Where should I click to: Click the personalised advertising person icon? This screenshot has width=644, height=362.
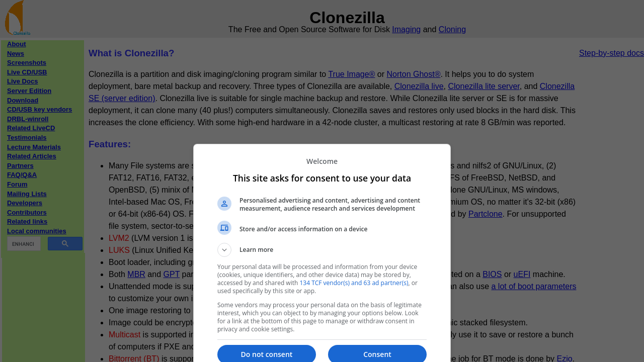point(224,204)
